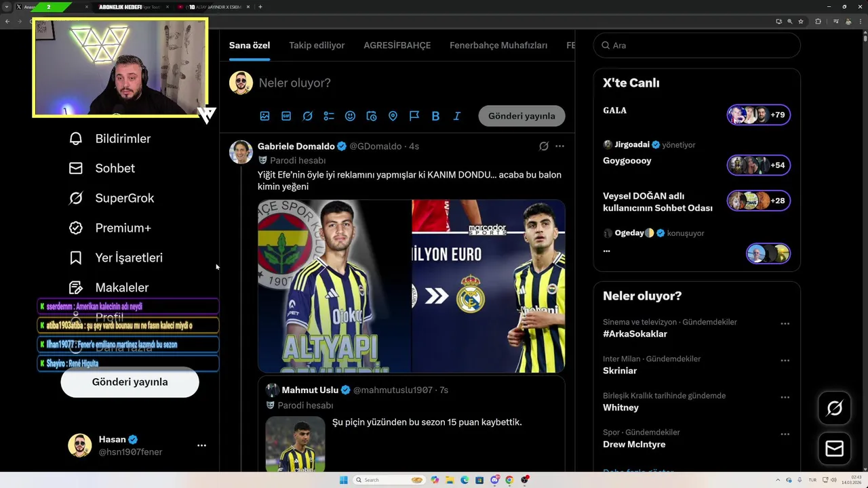Open #ArkaSokaklar trending topic
Viewport: 868px width, 488px height.
click(x=635, y=334)
